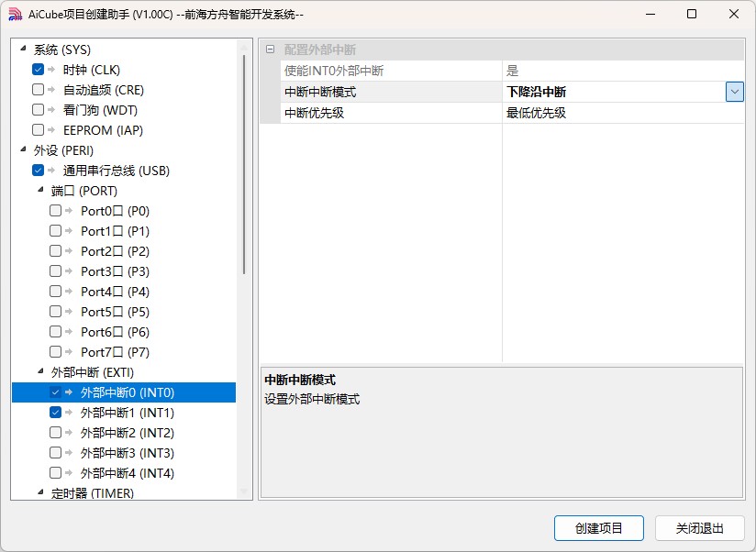Image resolution: width=756 pixels, height=552 pixels.
Task: Click the 使能INT0外部中断 property row
Action: click(512, 71)
